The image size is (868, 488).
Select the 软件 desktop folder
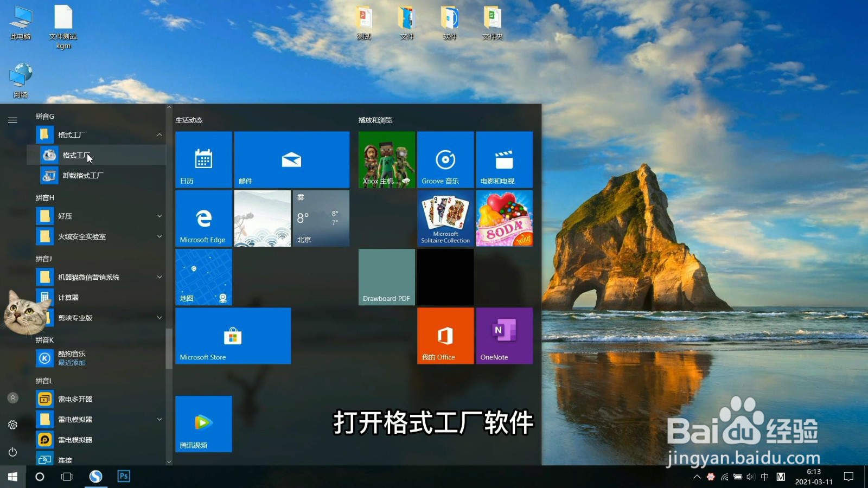[450, 23]
